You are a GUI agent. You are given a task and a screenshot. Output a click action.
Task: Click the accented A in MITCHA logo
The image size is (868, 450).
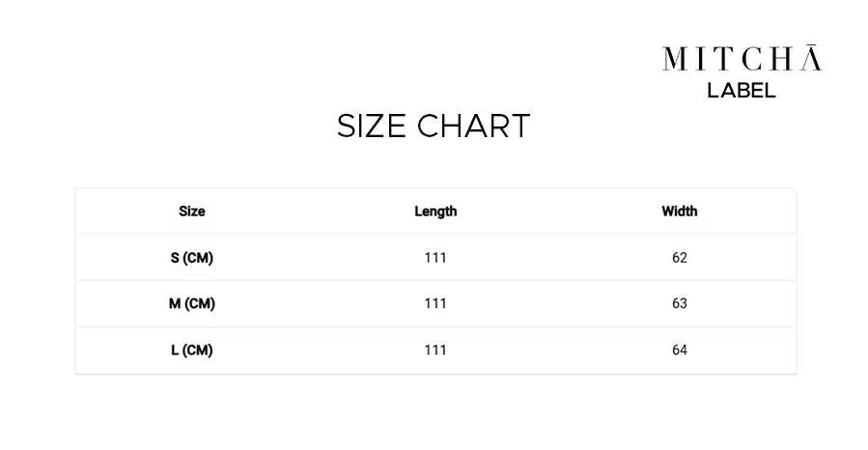(x=812, y=58)
